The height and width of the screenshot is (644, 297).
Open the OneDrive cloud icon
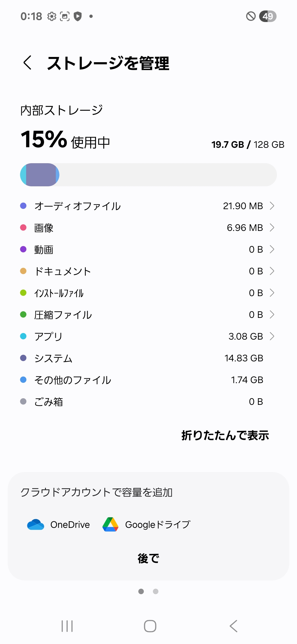click(36, 525)
